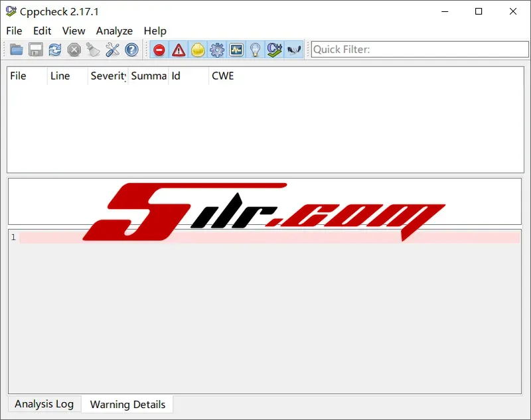
Task: Open help contents with the question mark icon
Action: coord(131,50)
